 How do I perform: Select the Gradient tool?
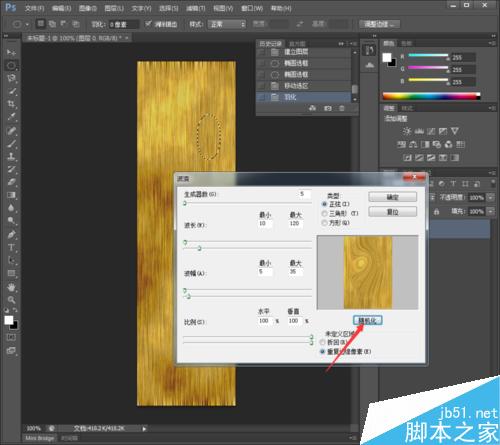11,195
